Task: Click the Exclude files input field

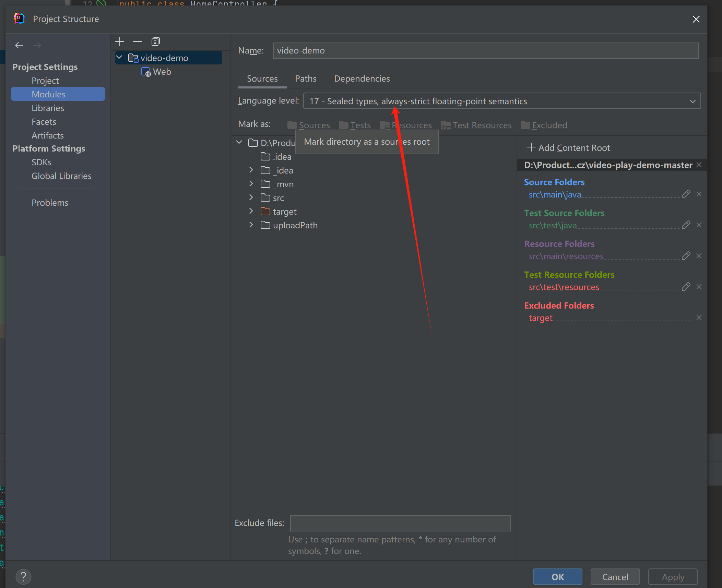Action: coord(400,523)
